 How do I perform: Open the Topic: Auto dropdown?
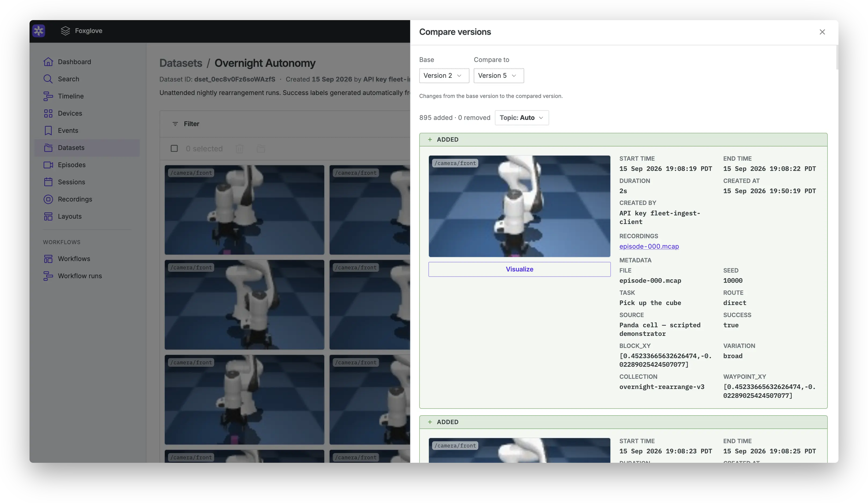point(521,118)
